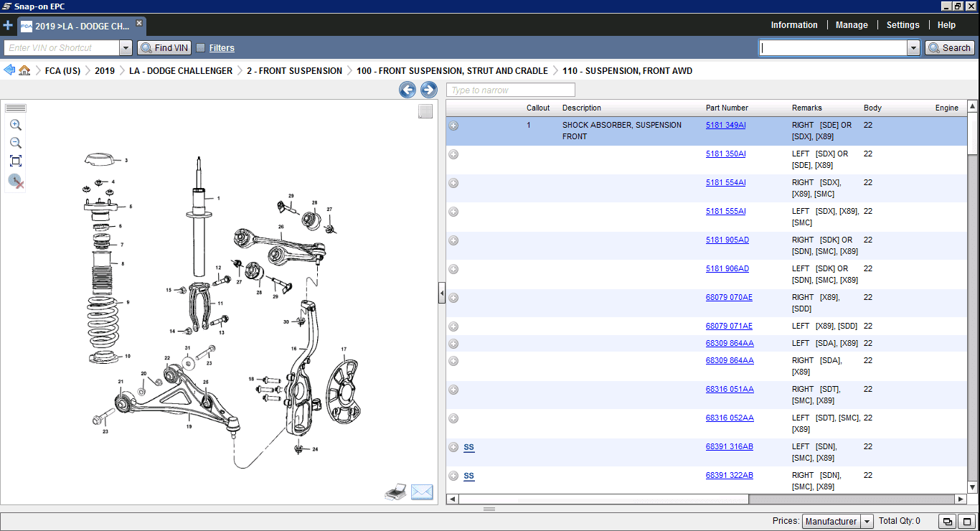Screen dimensions: 980x531
Task: Add part 5181 349AI with plus icon
Action: point(453,126)
